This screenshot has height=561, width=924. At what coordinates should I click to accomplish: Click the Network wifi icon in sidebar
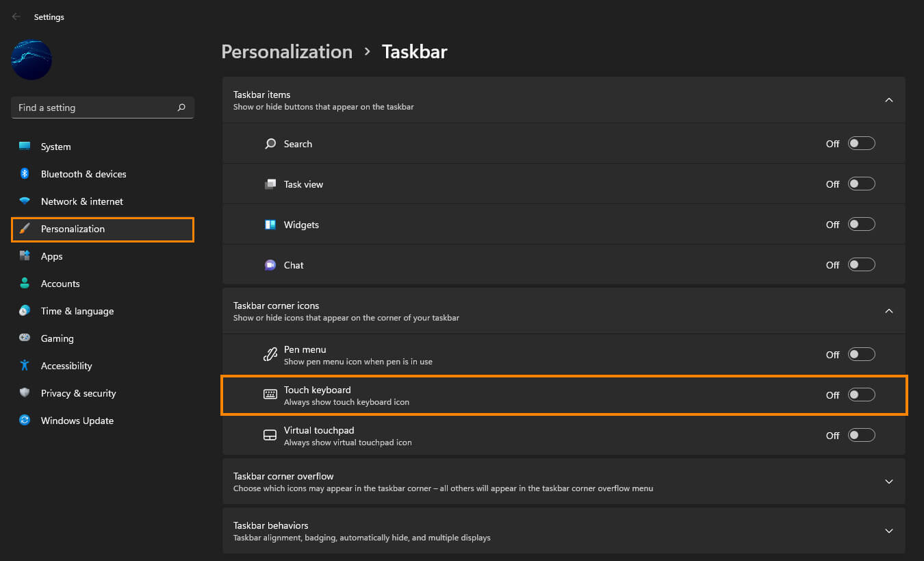[25, 201]
